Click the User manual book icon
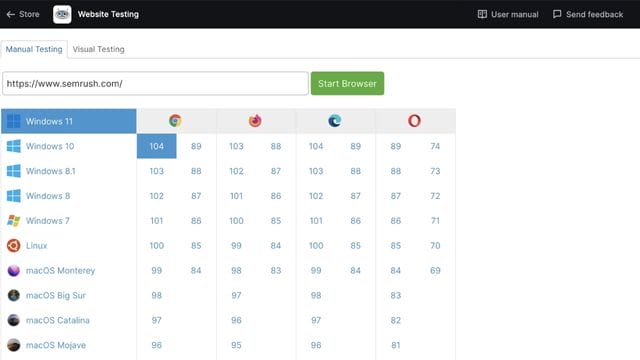The width and height of the screenshot is (640, 360). click(482, 14)
